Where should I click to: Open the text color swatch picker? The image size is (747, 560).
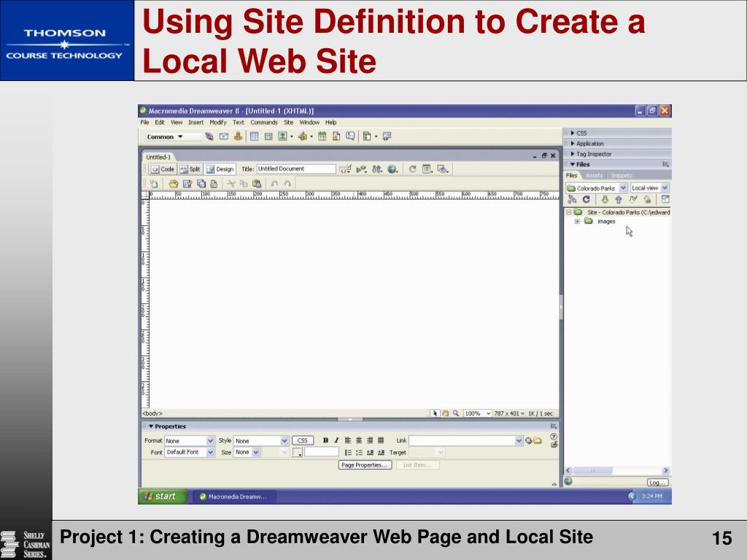298,452
